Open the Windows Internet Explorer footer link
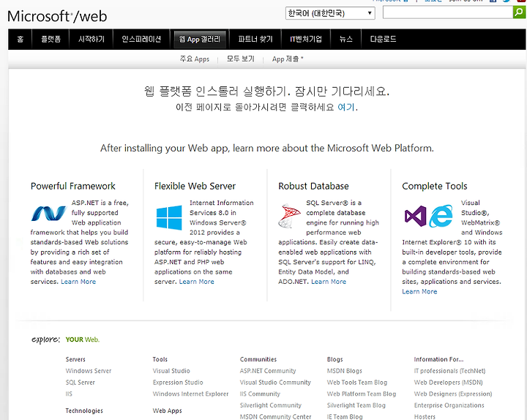 click(190, 394)
